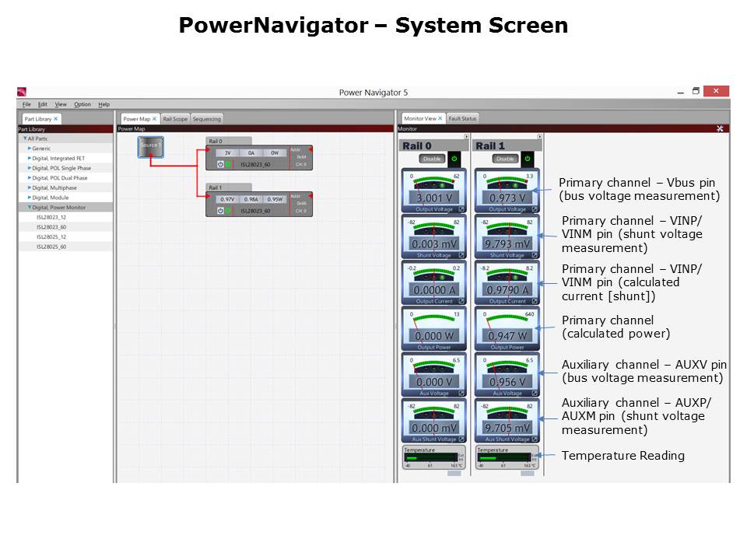Select the ISL28025_12 part

tap(51, 236)
